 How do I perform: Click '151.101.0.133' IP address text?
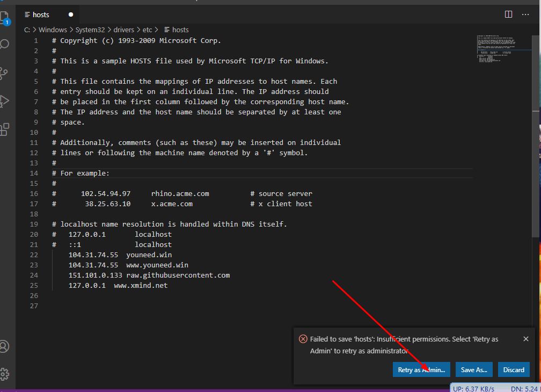coord(95,275)
